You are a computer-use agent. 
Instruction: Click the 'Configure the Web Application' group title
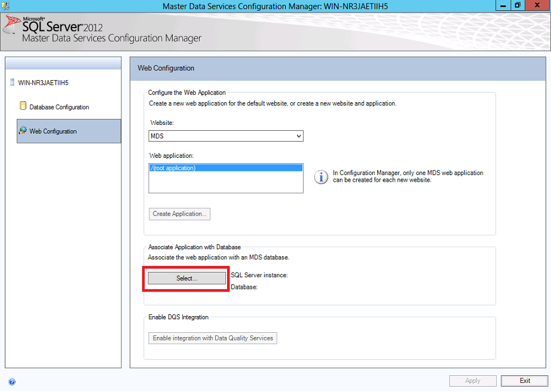pos(186,93)
